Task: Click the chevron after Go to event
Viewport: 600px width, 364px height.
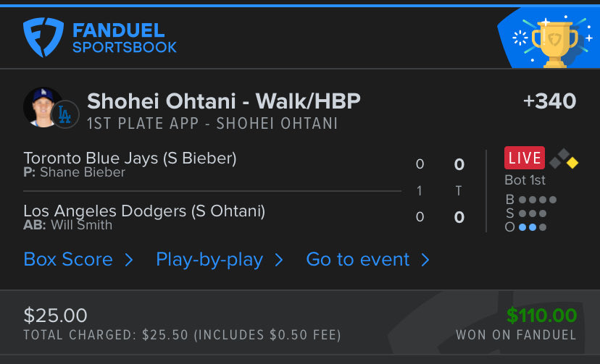Action: coord(425,260)
